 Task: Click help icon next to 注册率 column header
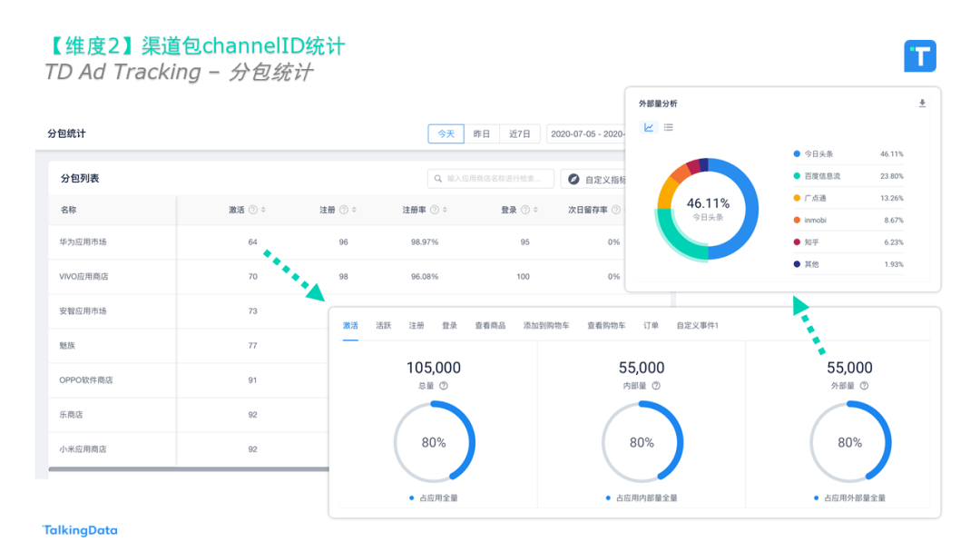tap(435, 211)
